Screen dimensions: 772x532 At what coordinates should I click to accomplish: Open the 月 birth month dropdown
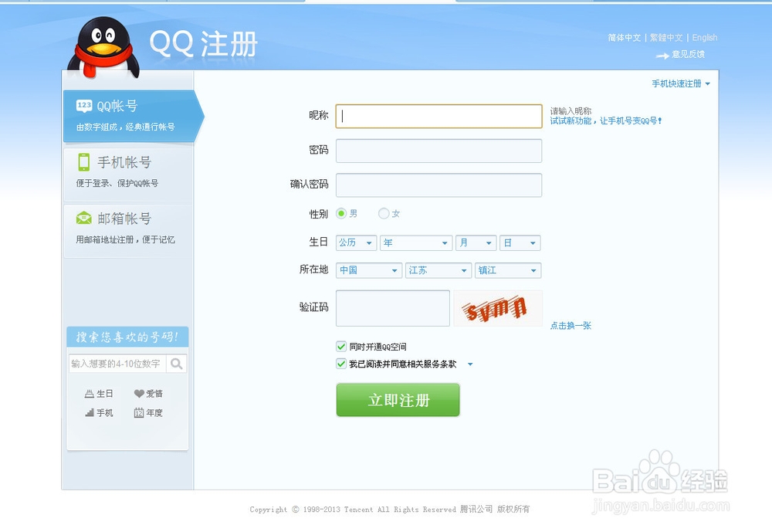pyautogui.click(x=476, y=243)
